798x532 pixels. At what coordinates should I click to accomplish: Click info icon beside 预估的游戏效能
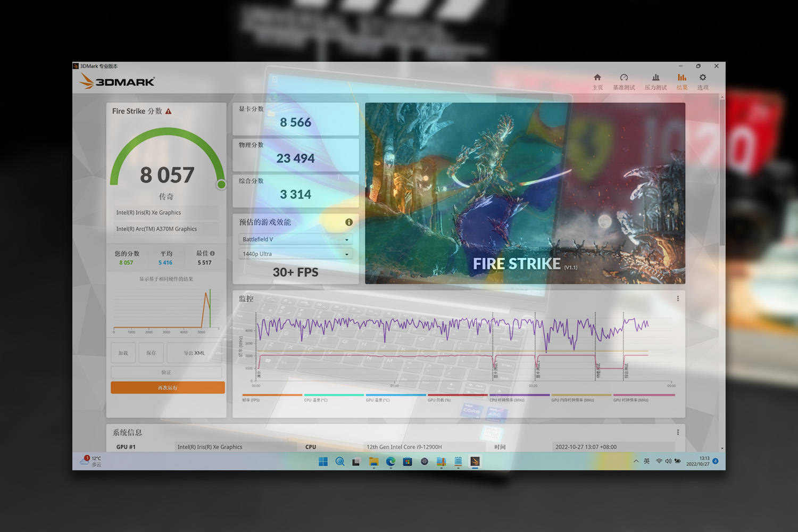(x=349, y=222)
